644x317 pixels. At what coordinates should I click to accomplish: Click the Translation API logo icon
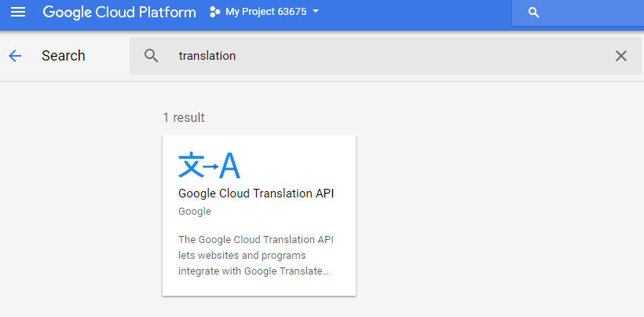tap(209, 165)
